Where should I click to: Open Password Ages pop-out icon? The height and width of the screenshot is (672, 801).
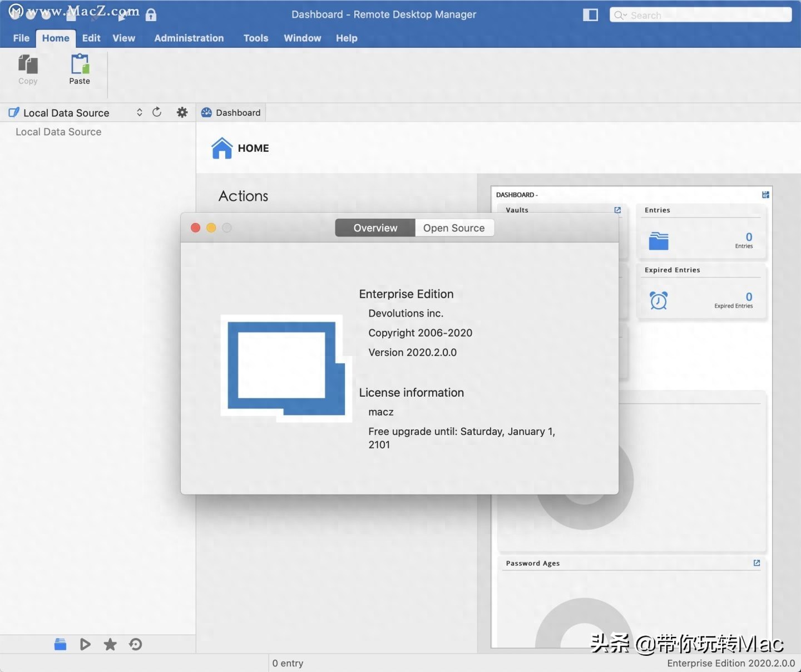point(756,563)
